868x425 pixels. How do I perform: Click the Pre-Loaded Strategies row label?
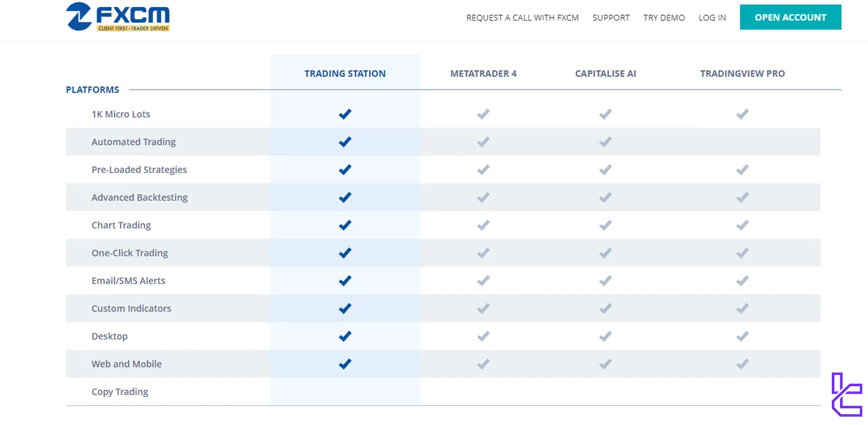(x=139, y=170)
